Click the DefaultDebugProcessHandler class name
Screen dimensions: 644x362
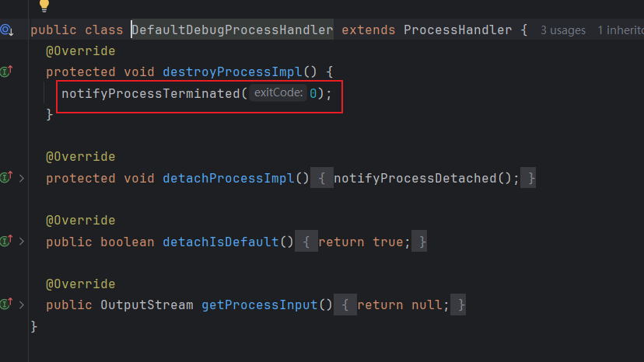[233, 30]
